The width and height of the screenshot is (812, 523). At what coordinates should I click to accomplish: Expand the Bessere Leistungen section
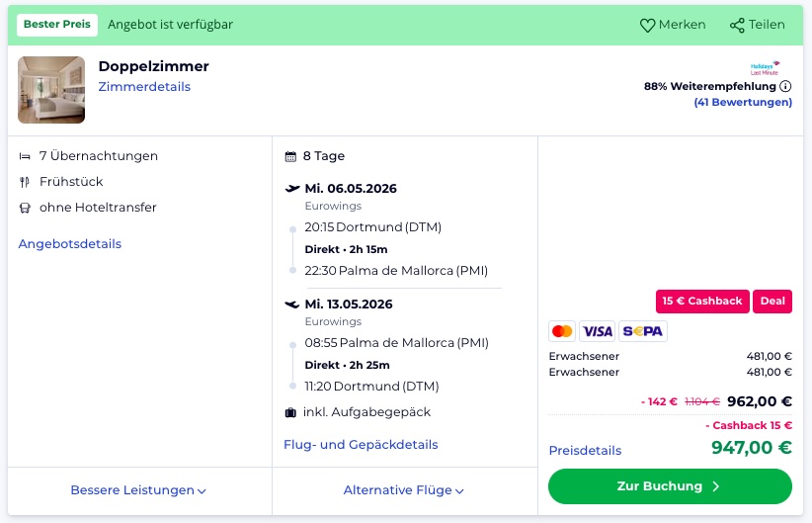click(138, 490)
